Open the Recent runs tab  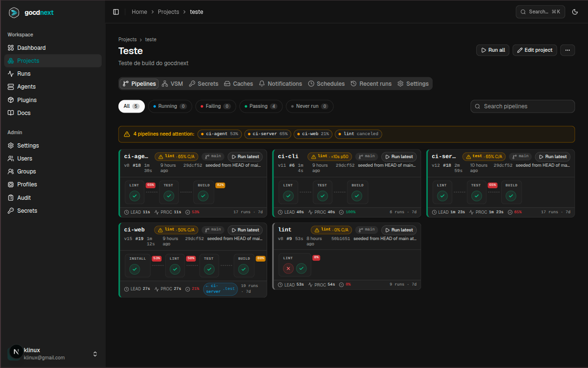pos(371,84)
